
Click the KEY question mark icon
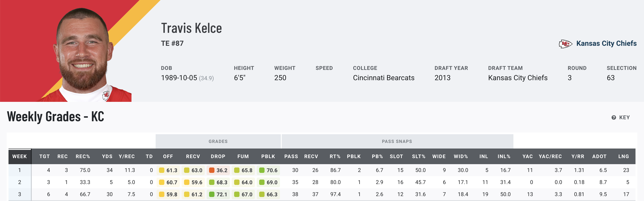tap(614, 118)
